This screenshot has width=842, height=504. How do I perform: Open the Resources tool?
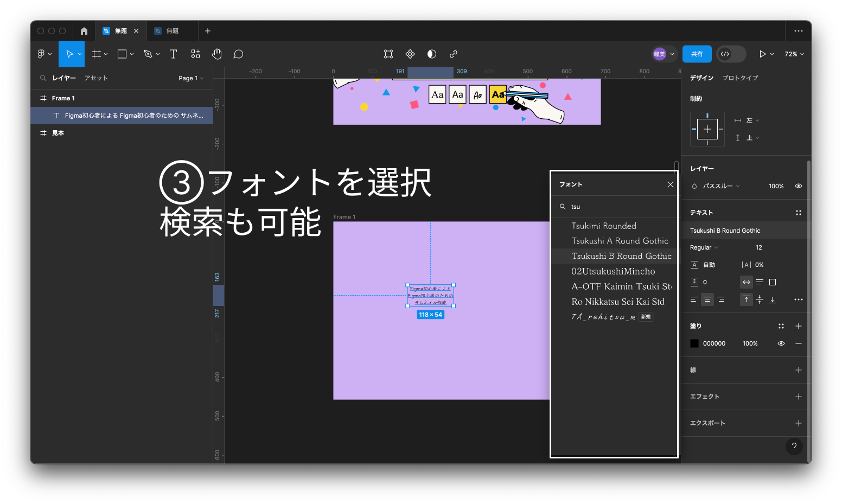tap(195, 54)
